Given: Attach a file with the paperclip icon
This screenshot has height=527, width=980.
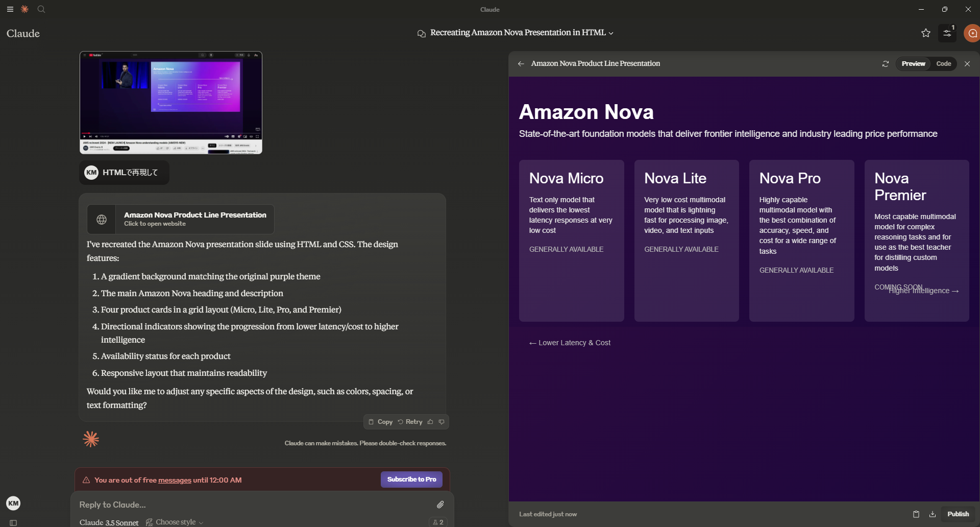Looking at the screenshot, I should 440,505.
